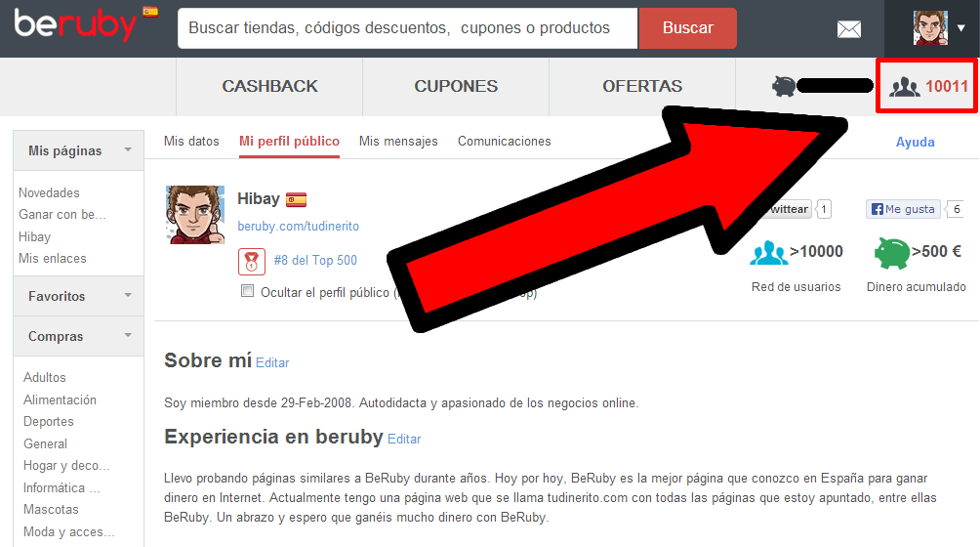This screenshot has width=980, height=547.
Task: Open the OFERTAS menu
Action: (642, 86)
